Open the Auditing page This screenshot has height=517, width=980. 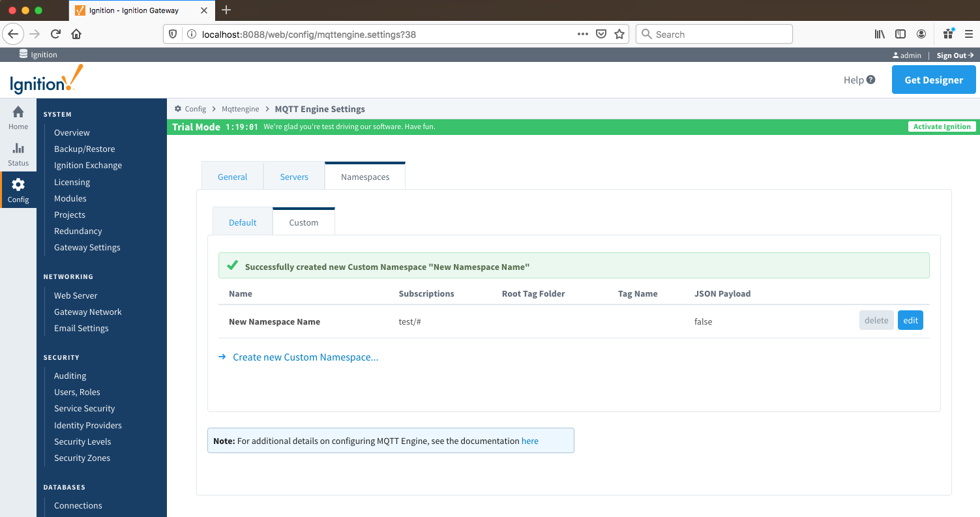[70, 376]
